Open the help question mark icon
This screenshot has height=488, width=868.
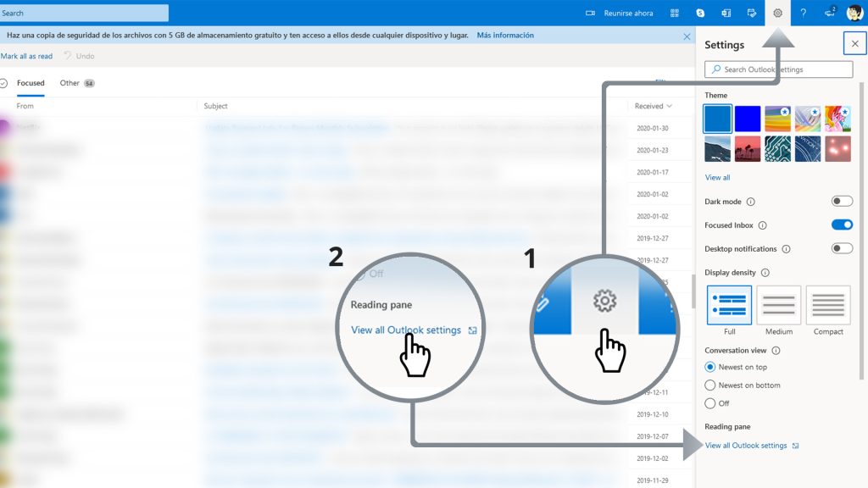tap(804, 13)
